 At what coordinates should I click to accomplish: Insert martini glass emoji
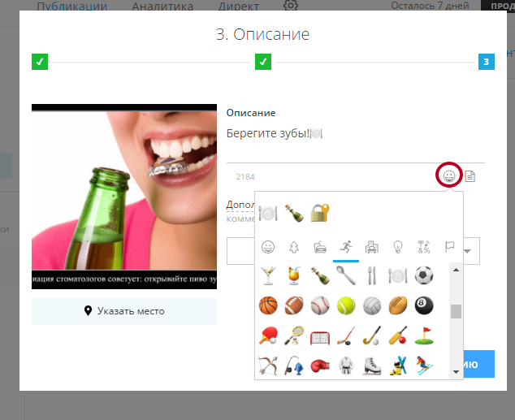[268, 275]
